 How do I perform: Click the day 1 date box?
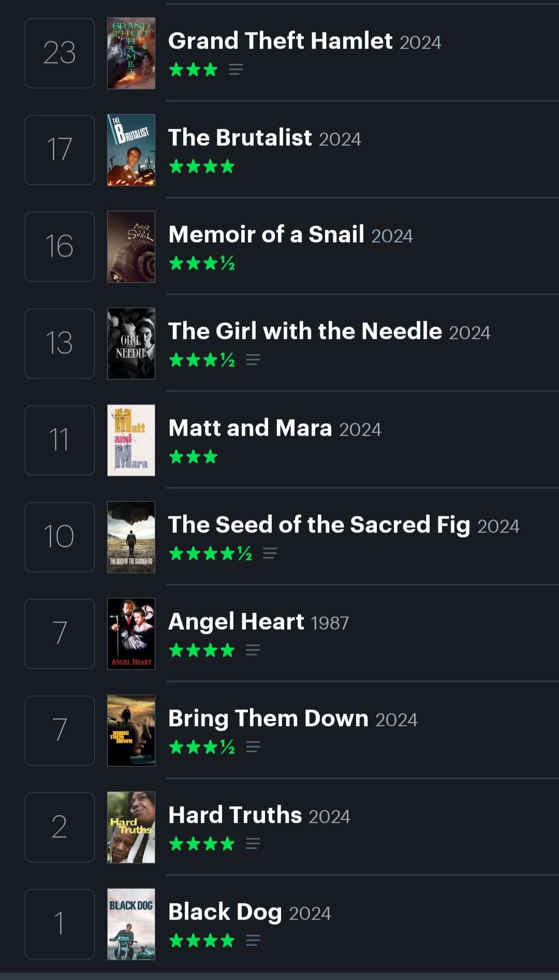coord(60,924)
